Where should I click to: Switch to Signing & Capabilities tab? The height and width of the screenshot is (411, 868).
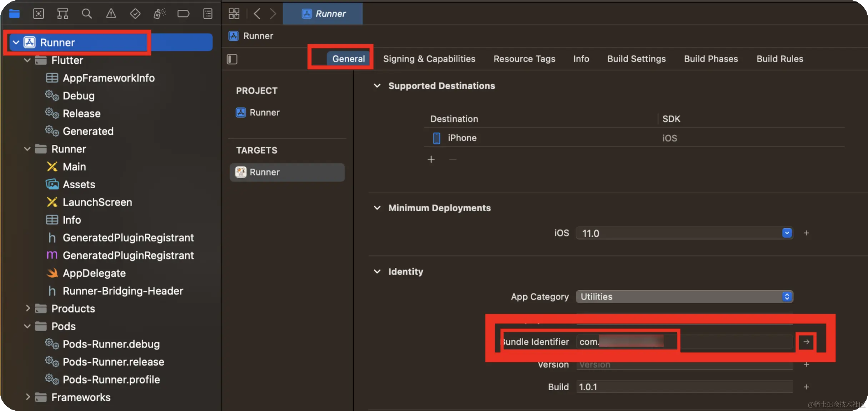point(429,59)
